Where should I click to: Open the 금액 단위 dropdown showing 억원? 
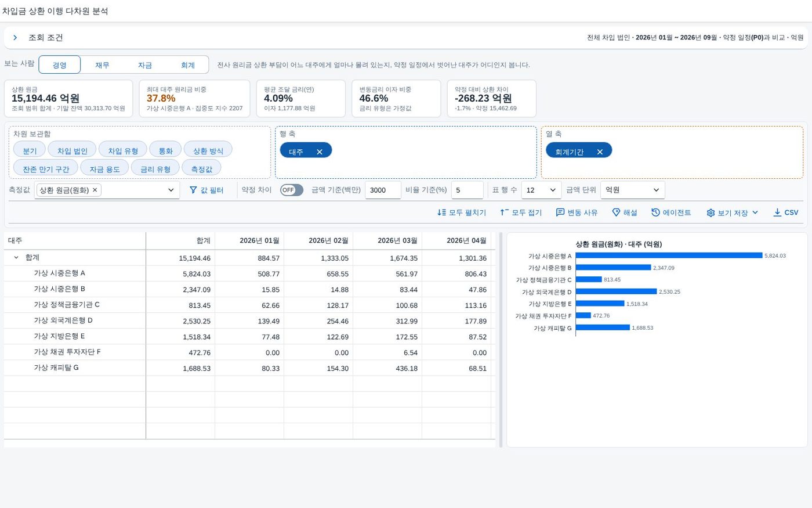[632, 190]
